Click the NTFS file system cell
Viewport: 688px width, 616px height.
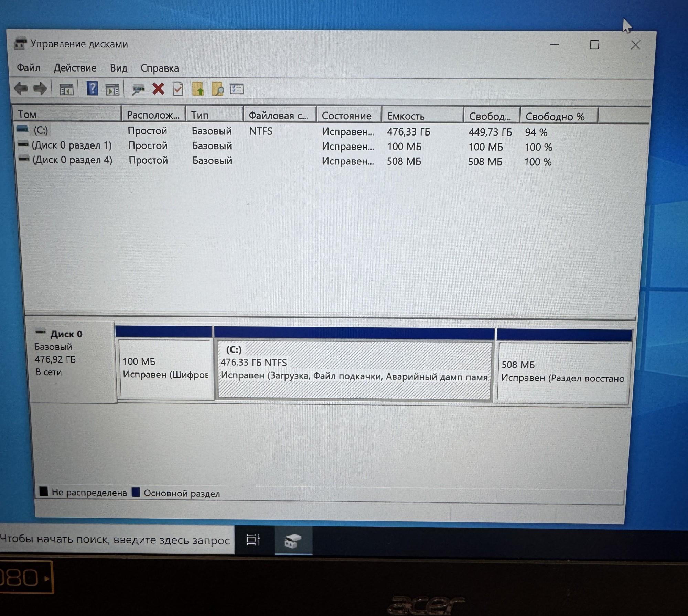coord(261,131)
